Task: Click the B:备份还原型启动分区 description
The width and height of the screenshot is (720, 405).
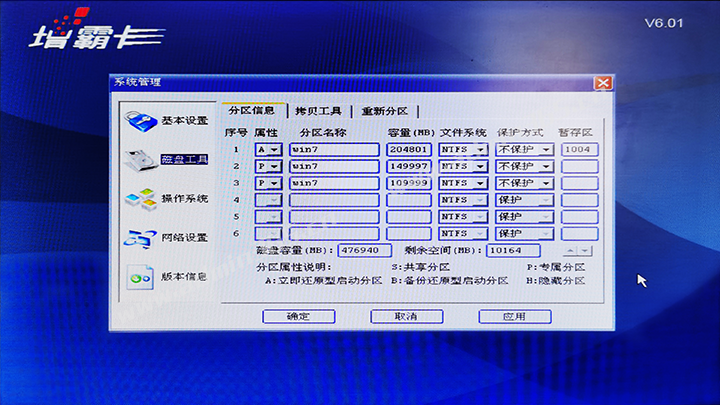Action: click(450, 281)
